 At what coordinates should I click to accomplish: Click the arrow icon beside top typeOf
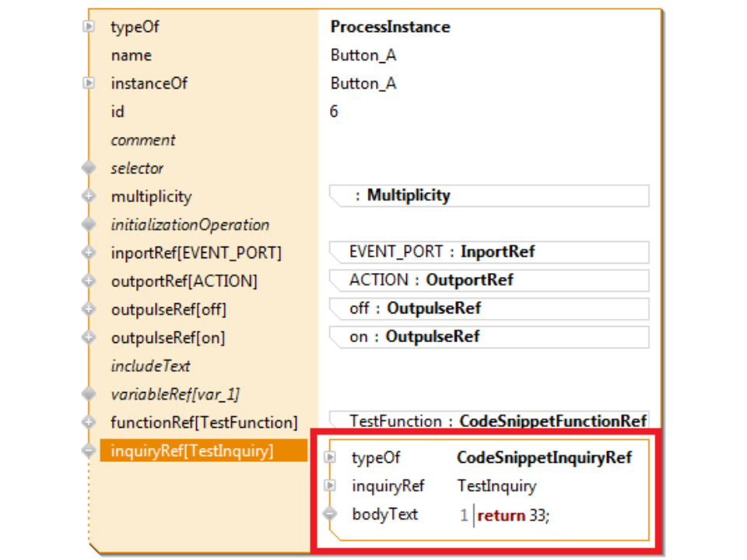(x=89, y=27)
